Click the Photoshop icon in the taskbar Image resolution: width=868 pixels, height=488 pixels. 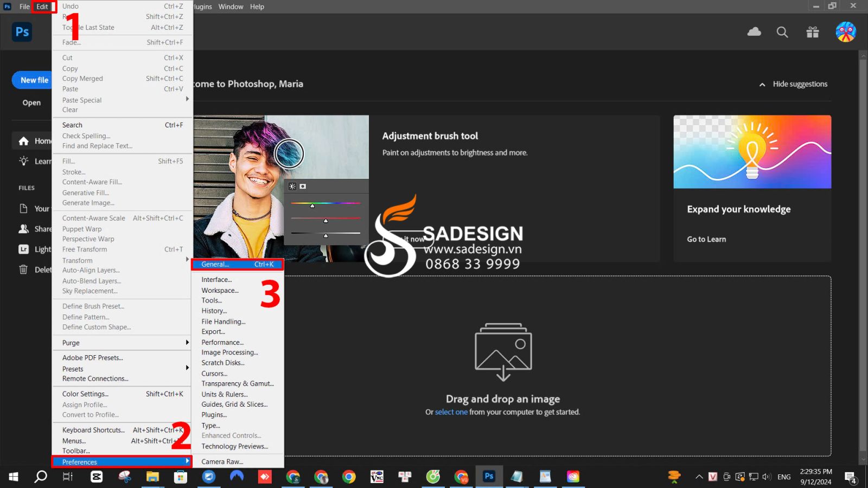pos(489,476)
